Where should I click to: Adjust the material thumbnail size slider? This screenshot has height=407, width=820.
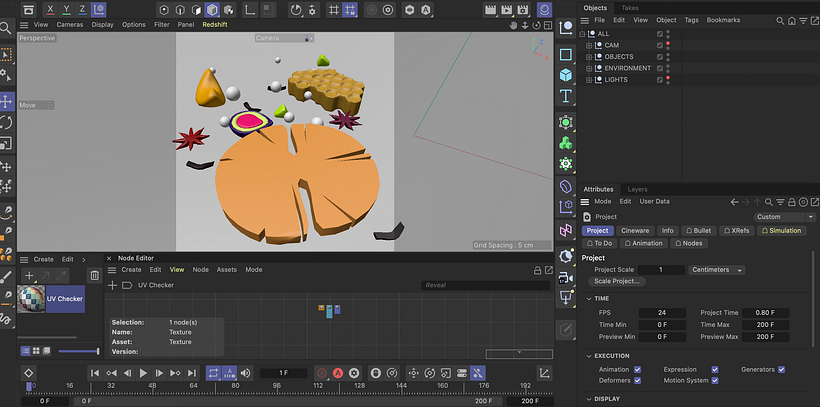coord(78,351)
